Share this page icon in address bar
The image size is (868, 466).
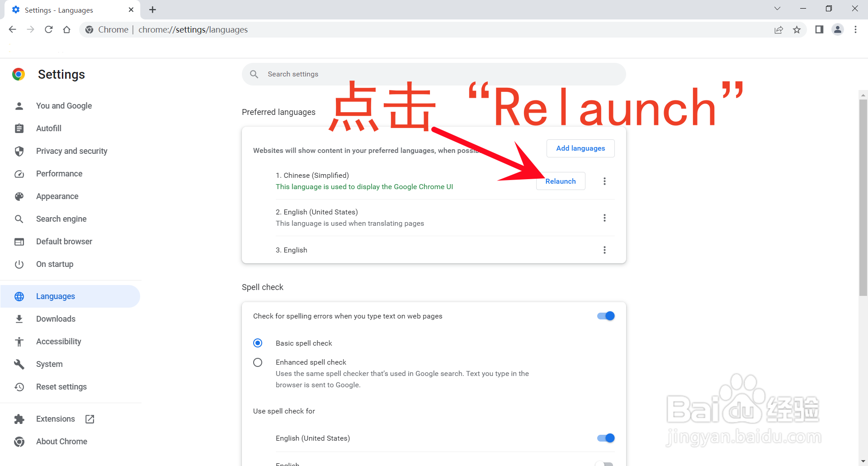point(778,29)
